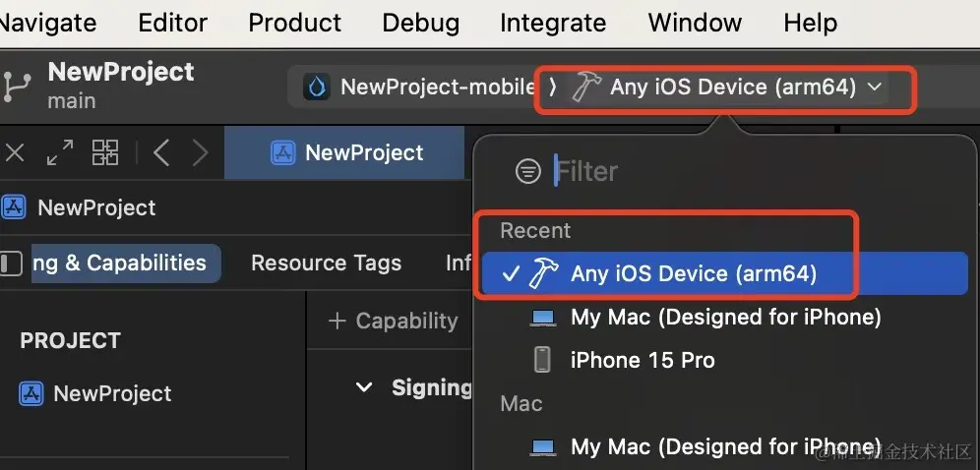The width and height of the screenshot is (980, 470).
Task: Click the breadcrumb NewProject app icon
Action: (x=13, y=207)
